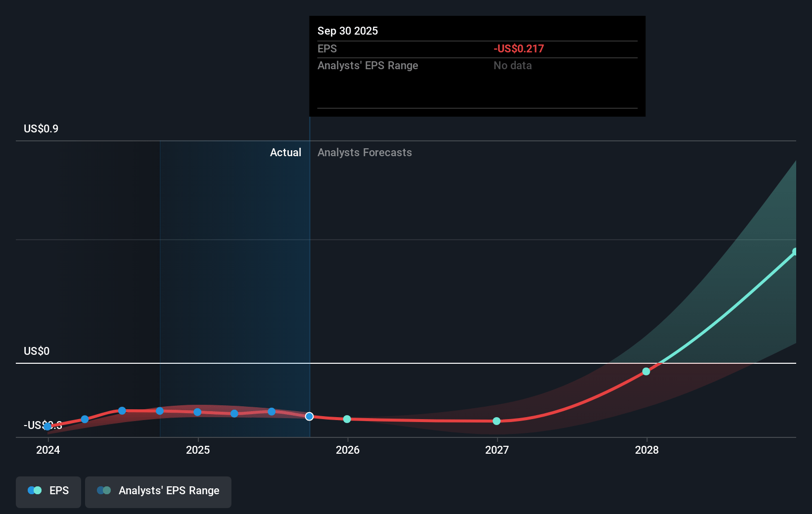Select the first blue EPS point above 2024
Screen dimensions: 812x514
(x=47, y=427)
